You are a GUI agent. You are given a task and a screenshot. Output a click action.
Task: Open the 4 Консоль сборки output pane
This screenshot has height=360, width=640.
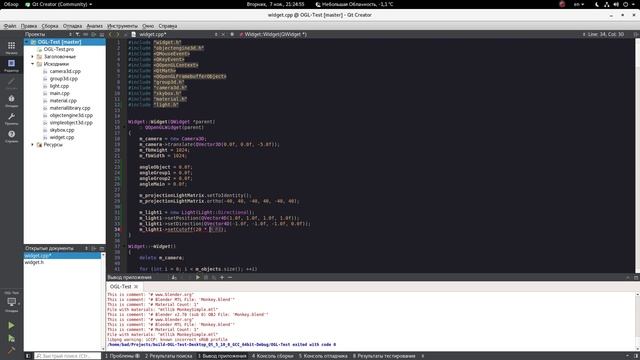[272, 356]
